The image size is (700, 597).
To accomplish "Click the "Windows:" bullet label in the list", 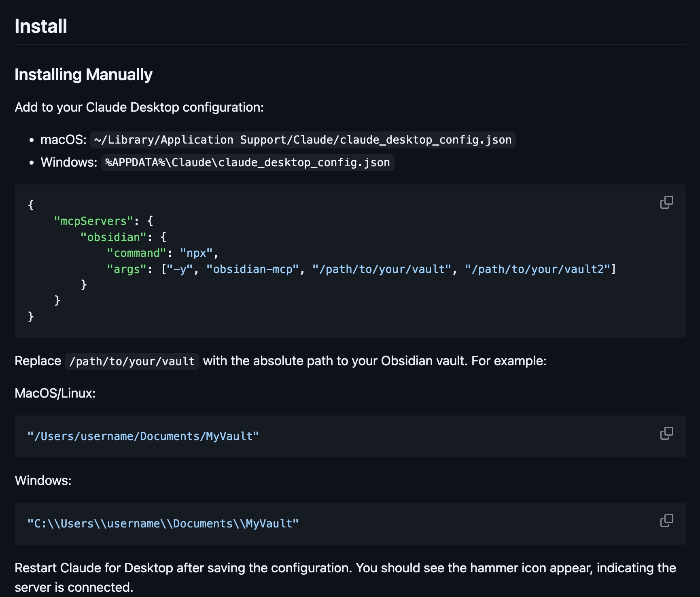I will tap(69, 163).
